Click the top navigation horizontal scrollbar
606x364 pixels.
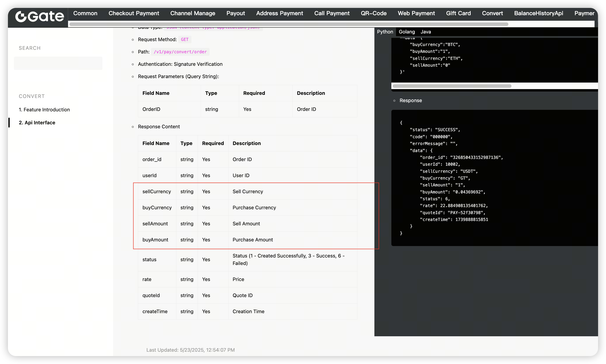point(288,24)
